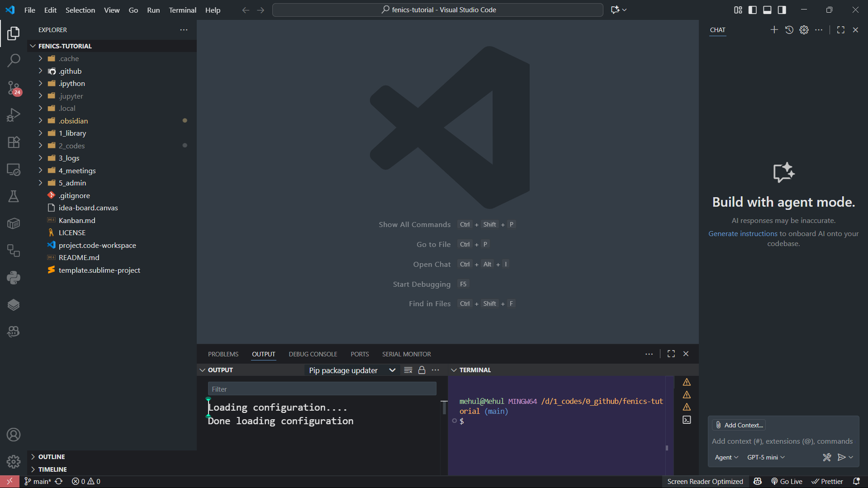Open the Accounts menu
The width and height of the screenshot is (868, 488).
pos(14,435)
